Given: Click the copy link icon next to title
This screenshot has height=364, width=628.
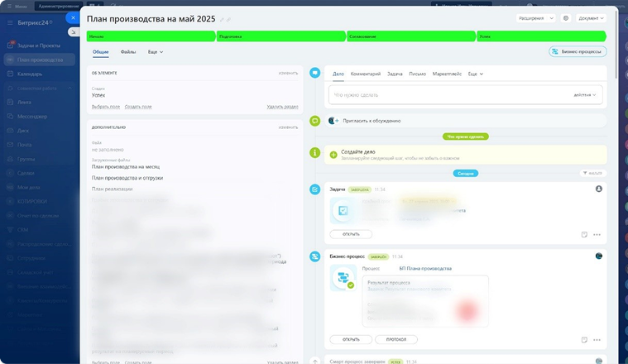Looking at the screenshot, I should pyautogui.click(x=230, y=18).
